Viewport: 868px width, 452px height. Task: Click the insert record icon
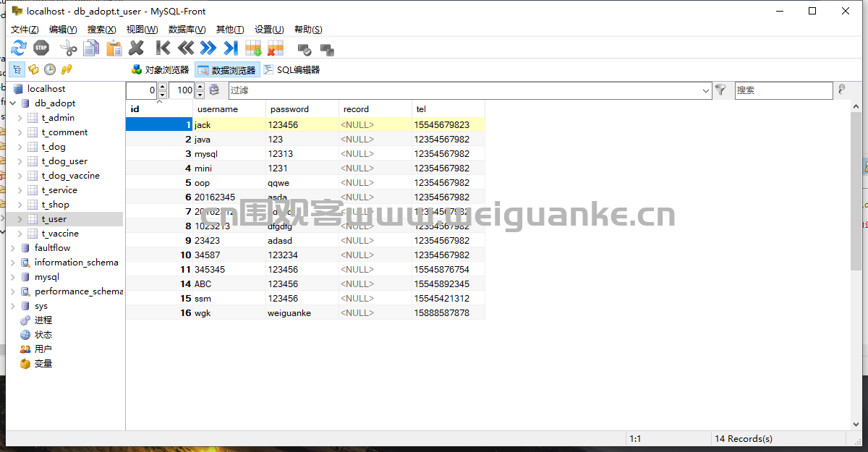coord(253,48)
